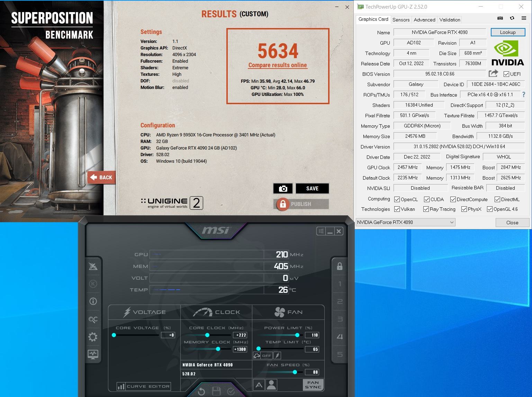Select Afterburner profile slot 2
The image size is (532, 397).
[x=340, y=301]
